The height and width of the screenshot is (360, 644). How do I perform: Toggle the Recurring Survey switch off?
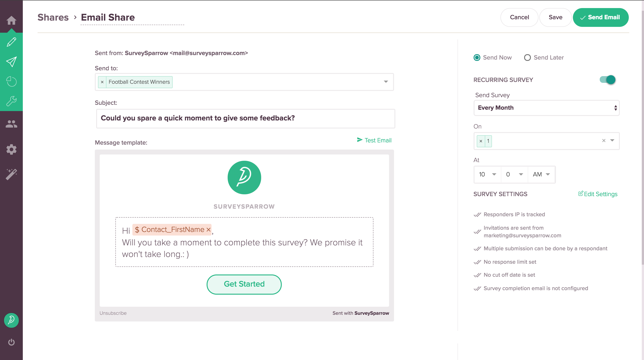pos(608,80)
